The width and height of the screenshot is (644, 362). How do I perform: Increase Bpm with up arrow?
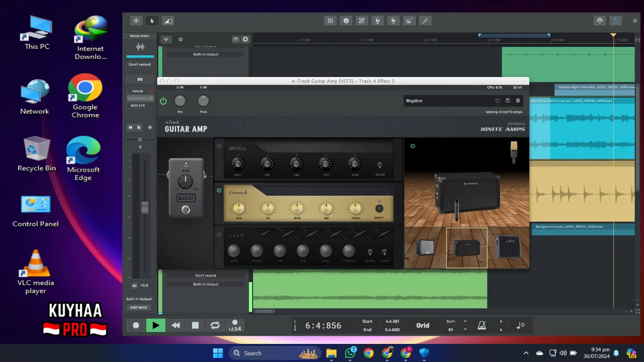465,321
